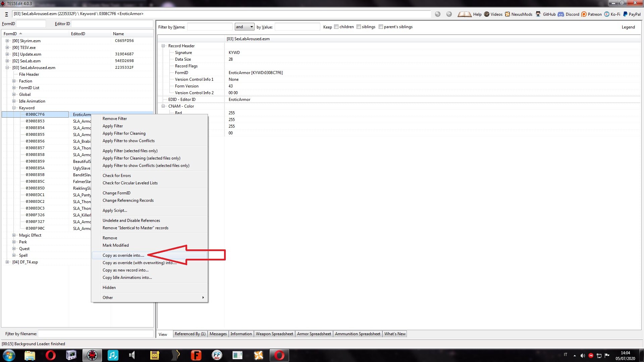
Task: Click the filter by Value input
Action: pos(297,27)
